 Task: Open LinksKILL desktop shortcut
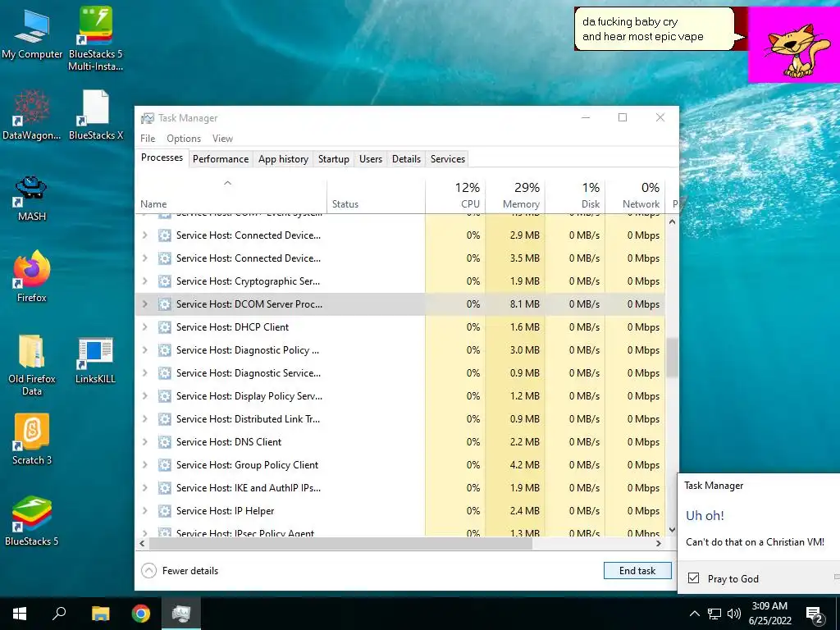(x=95, y=360)
